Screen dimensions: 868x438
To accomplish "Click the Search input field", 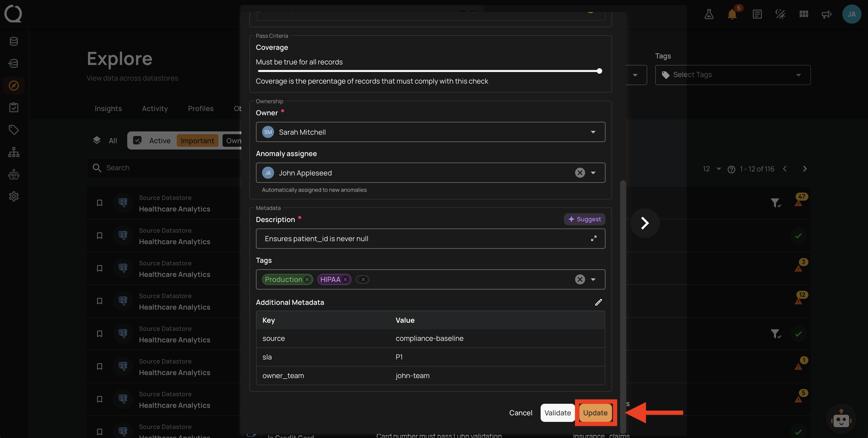I will (164, 168).
